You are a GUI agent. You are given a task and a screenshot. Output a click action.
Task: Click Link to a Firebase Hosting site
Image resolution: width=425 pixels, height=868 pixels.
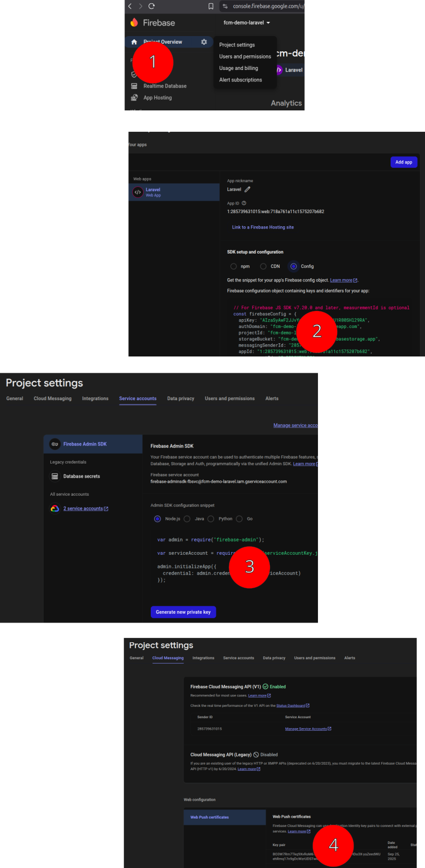263,227
